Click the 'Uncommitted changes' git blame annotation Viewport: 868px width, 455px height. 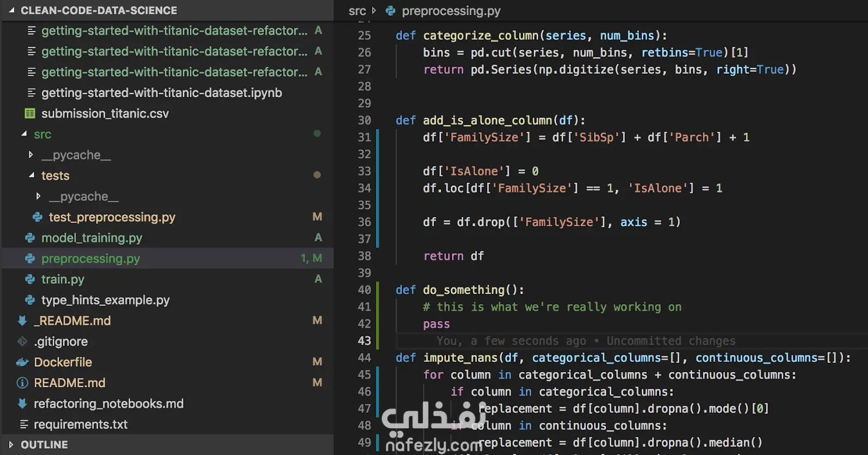point(671,341)
